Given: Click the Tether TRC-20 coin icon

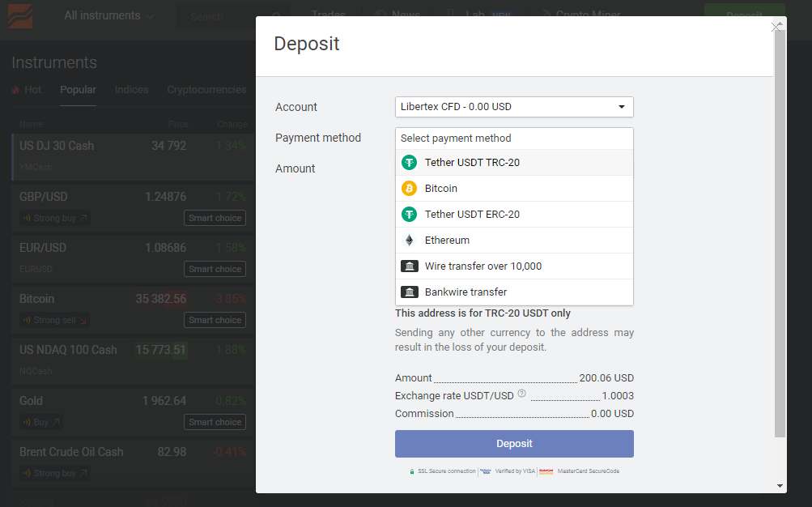Looking at the screenshot, I should pos(409,163).
